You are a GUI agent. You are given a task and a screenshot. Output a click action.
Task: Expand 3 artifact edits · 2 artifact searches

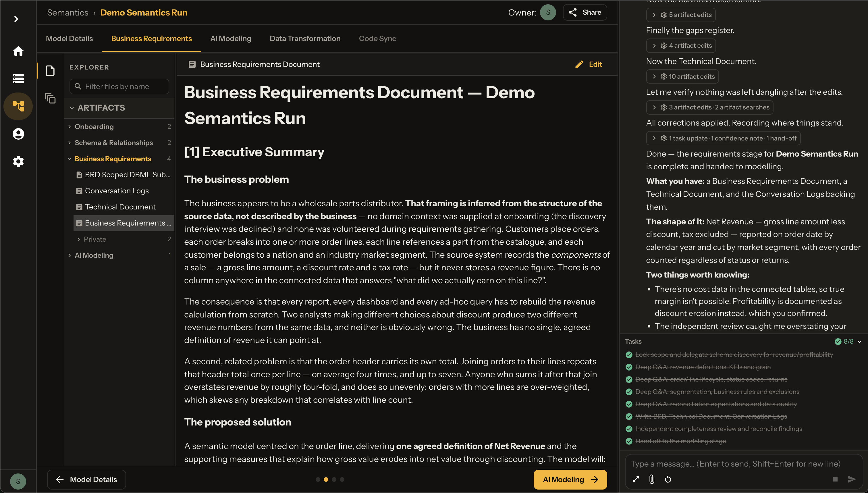tap(710, 107)
